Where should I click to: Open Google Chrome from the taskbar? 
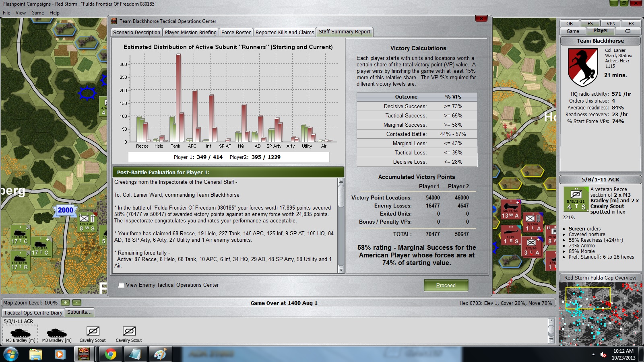coord(110,354)
